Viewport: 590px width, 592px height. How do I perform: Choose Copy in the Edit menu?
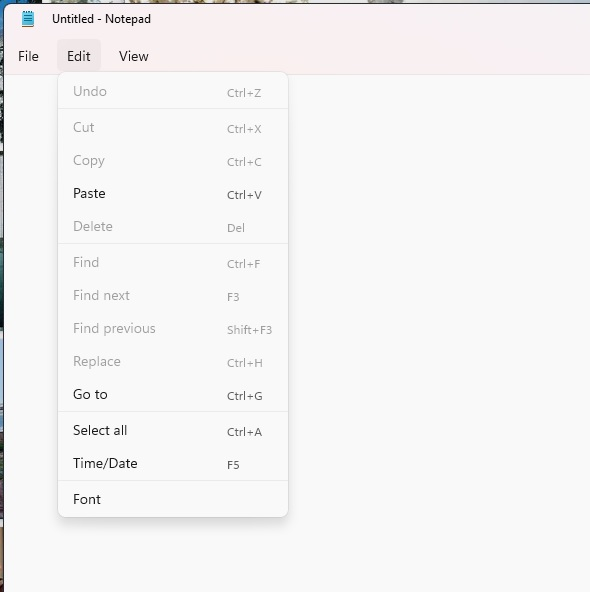coord(173,161)
